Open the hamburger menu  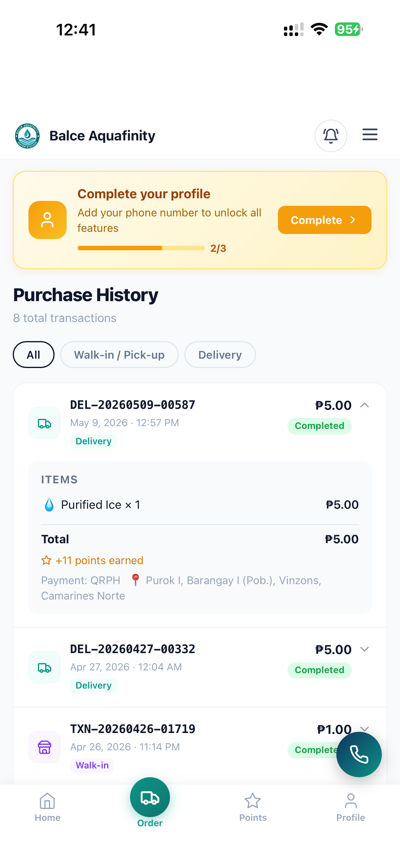370,134
